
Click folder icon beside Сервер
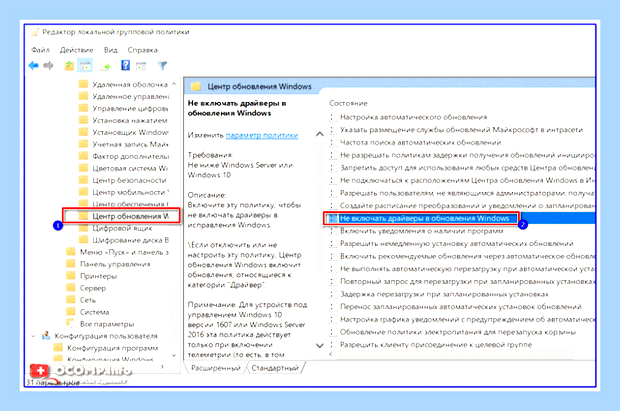[x=71, y=287]
